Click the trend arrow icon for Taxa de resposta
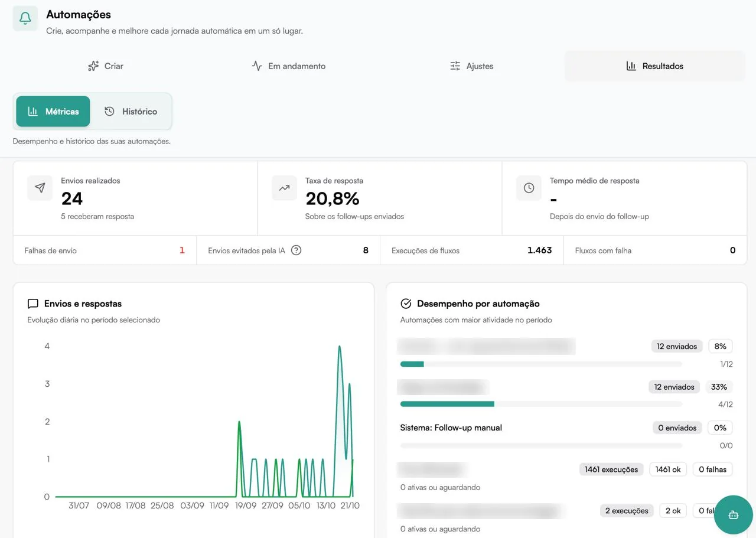Image resolution: width=756 pixels, height=538 pixels. [284, 188]
